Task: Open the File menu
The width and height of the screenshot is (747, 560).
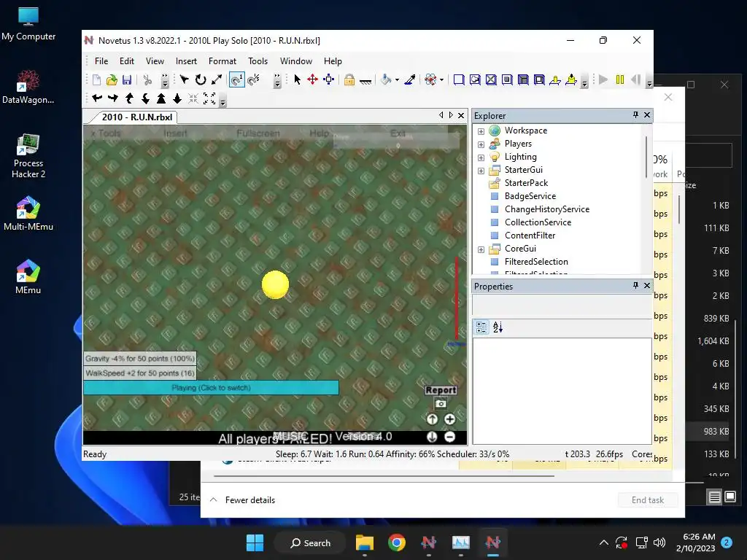Action: coord(101,61)
